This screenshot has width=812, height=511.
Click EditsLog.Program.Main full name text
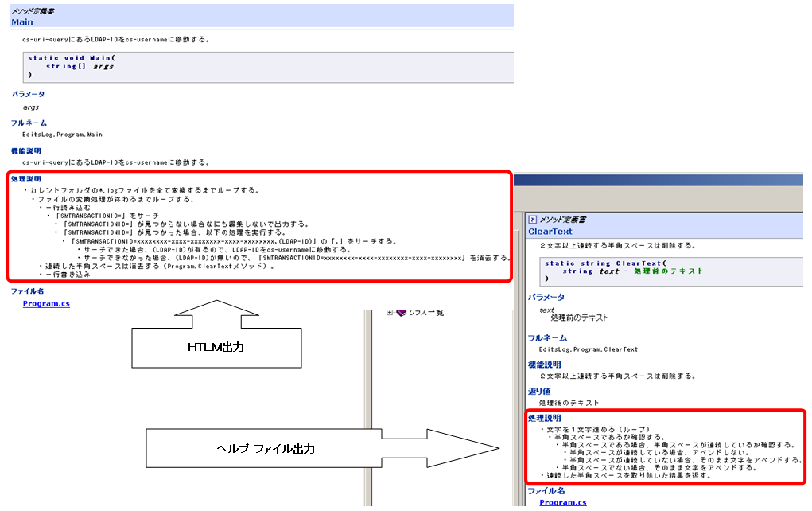[x=62, y=135]
